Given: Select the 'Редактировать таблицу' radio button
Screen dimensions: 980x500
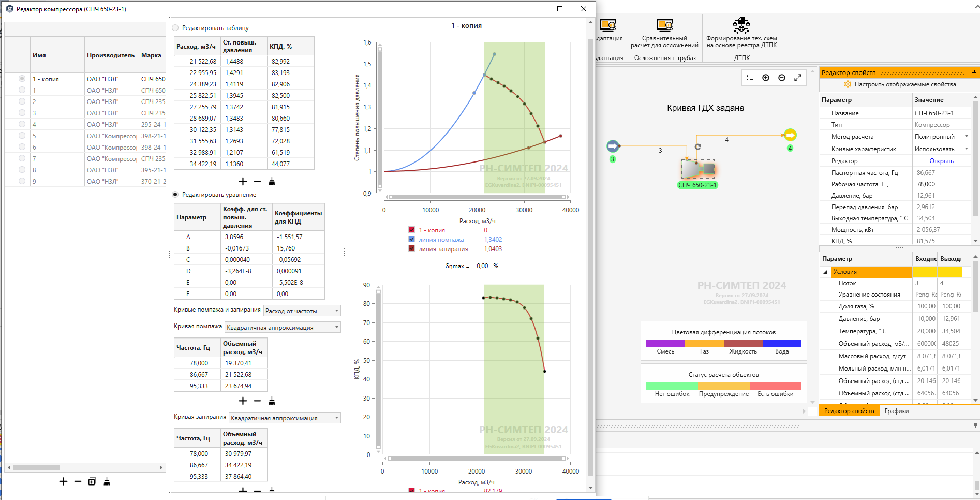Looking at the screenshot, I should (175, 28).
